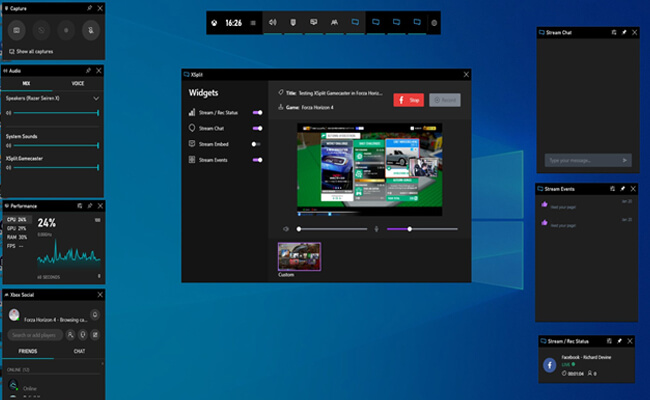The width and height of the screenshot is (650, 400).
Task: Click the rightmost icon beside the player search
Action: coord(95,335)
